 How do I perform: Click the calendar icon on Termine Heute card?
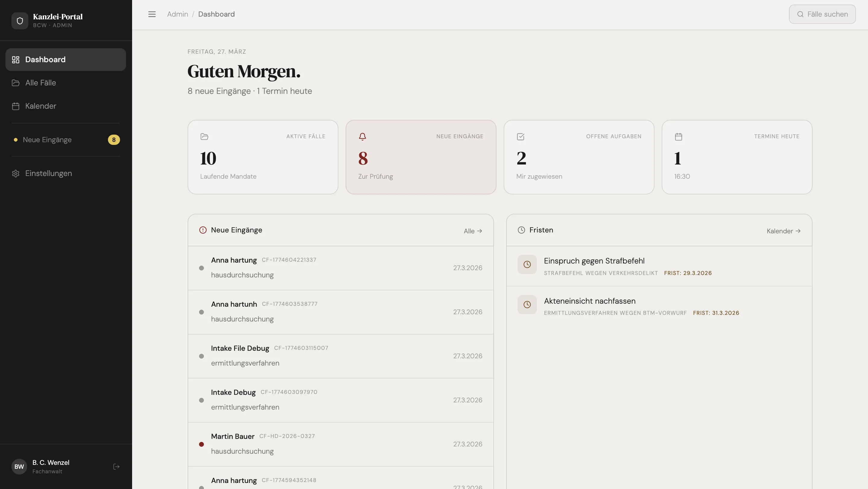coord(678,136)
